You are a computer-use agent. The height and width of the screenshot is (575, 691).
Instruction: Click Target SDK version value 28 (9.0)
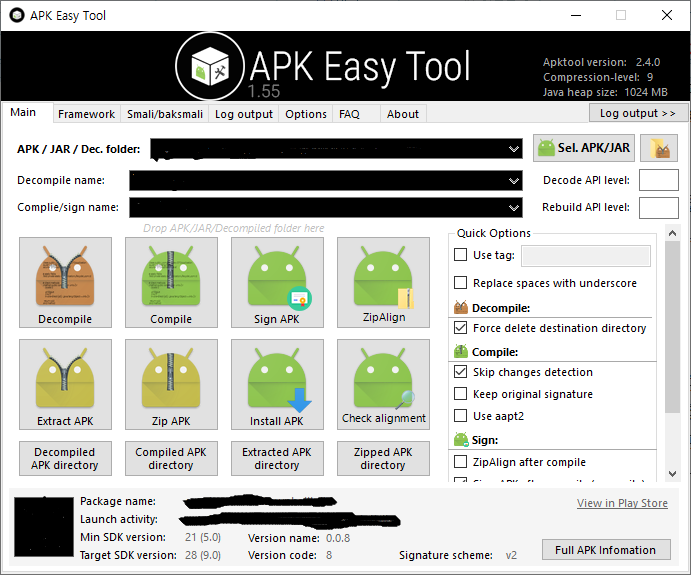[203, 555]
